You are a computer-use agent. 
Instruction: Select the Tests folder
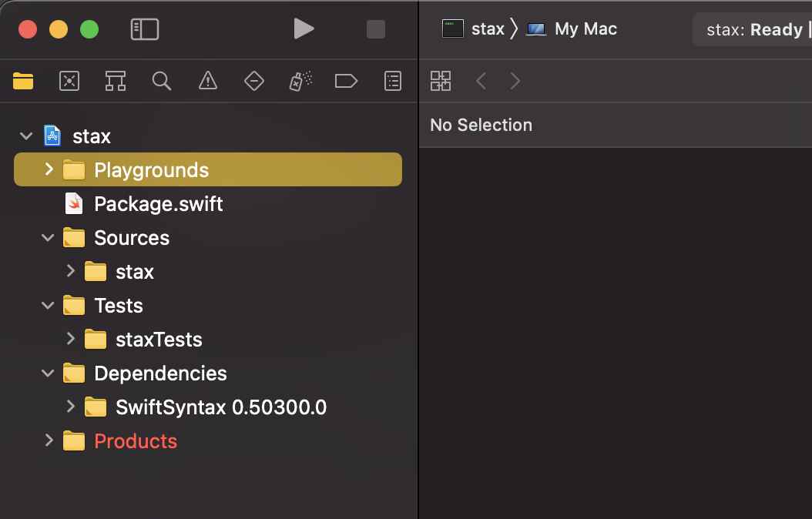[119, 306]
